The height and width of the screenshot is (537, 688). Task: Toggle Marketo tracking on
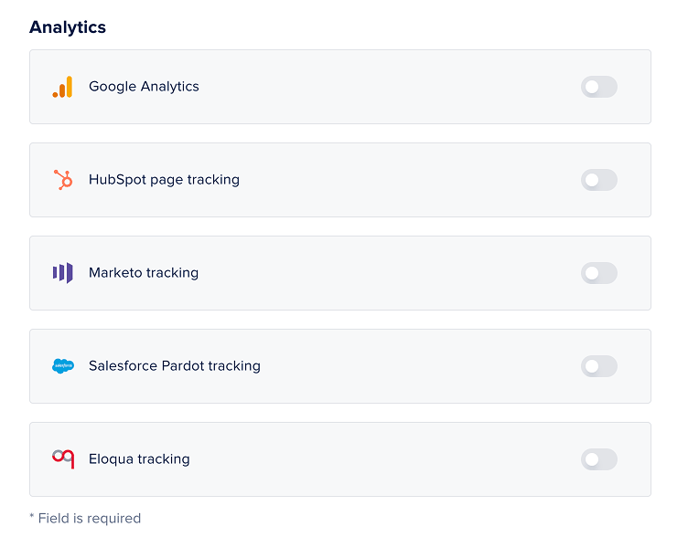[599, 273]
